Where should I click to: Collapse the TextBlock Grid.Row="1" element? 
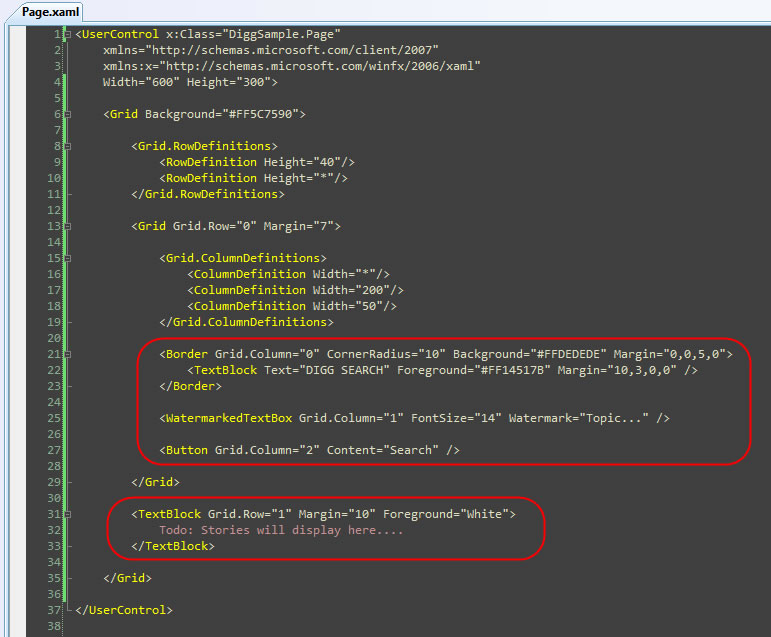pyautogui.click(x=68, y=514)
